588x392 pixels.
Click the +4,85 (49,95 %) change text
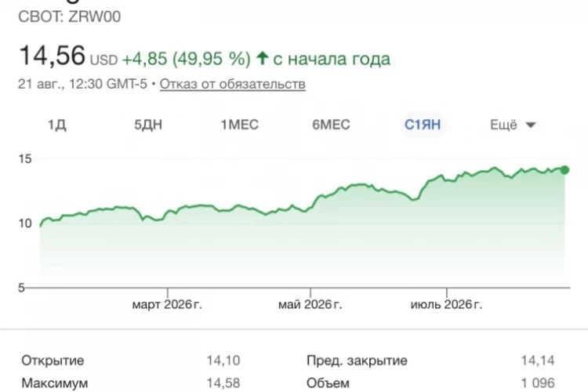pos(187,59)
